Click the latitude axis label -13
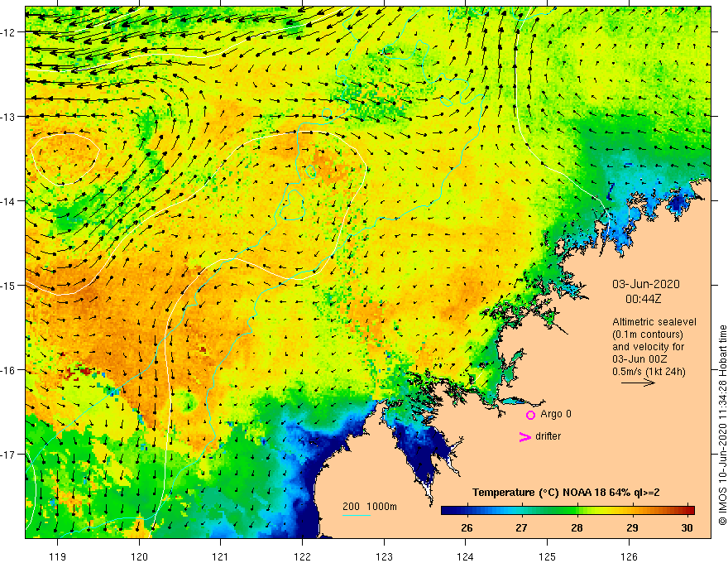728x563 pixels. coord(8,117)
